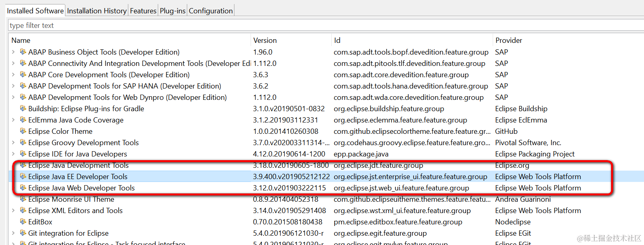
Task: Expand ABAP Development Tools for SAP HANA
Action: coord(13,86)
